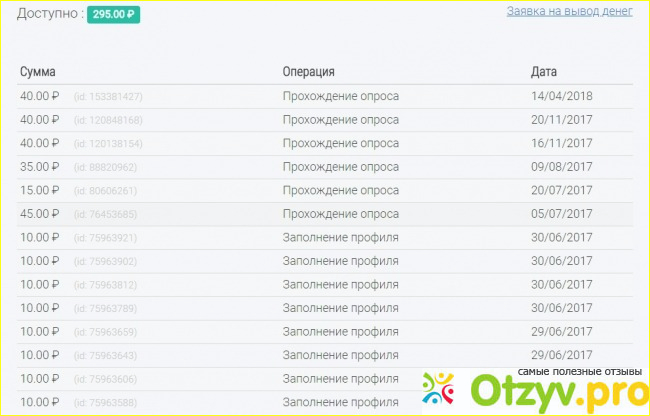Click 'Прохождение опроса' in the 16/11/2017 row

(341, 144)
